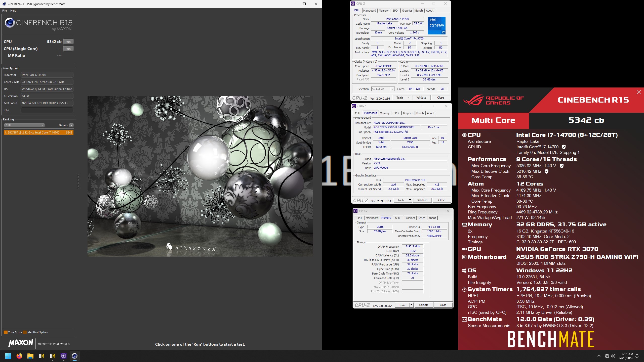Maximize the Cinebench window
The image size is (644, 362).
tap(304, 4)
